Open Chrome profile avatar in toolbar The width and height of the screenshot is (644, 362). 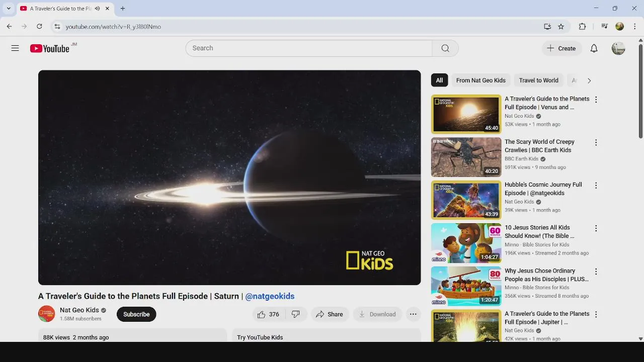click(620, 27)
